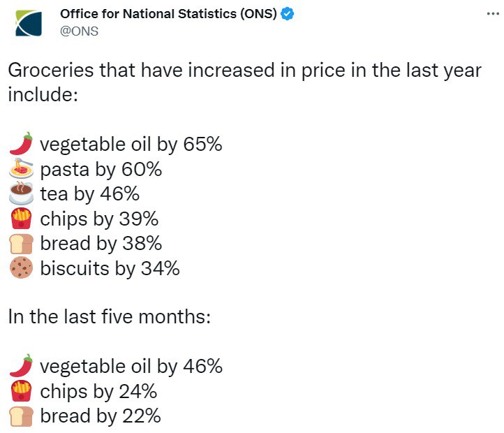Click the fries emoji beside chips 39%
Viewport: 504px width, 433px height.
pyautogui.click(x=21, y=219)
